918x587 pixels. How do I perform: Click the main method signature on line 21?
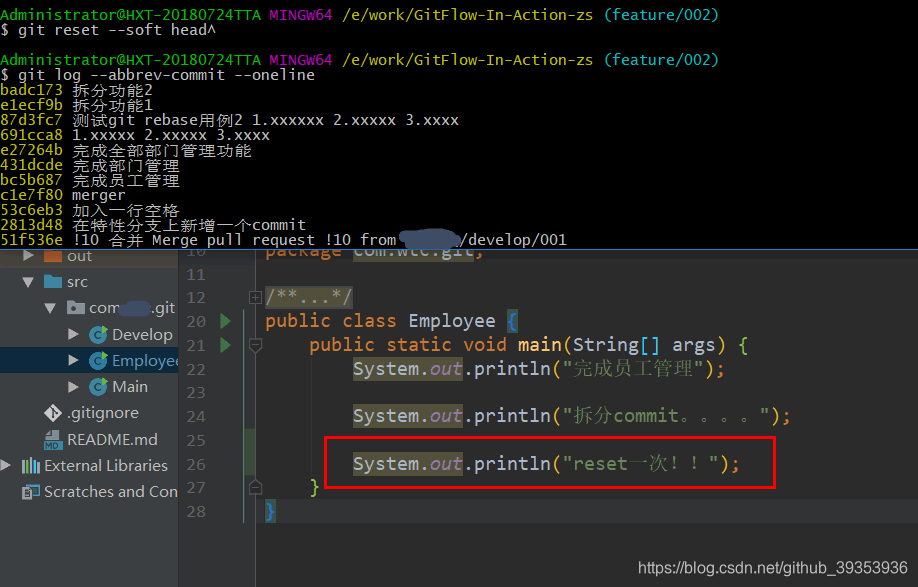[x=528, y=345]
